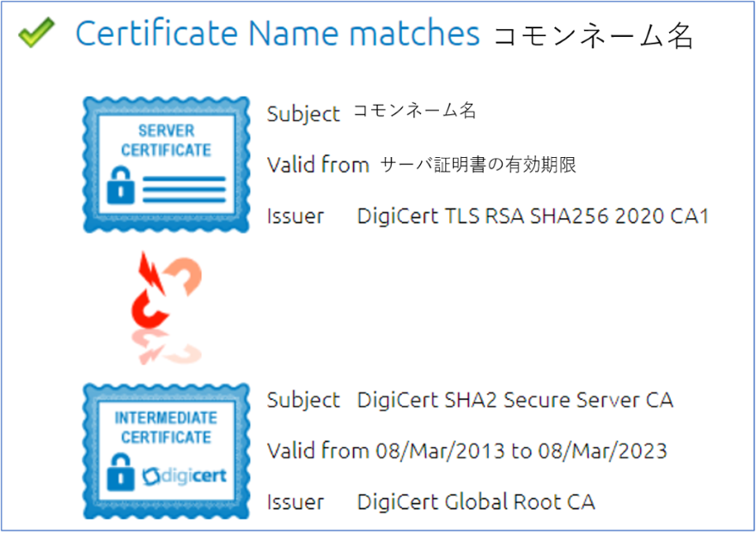Click the INTERMEDIATE CERTIFICATE text on badge

pos(167,427)
